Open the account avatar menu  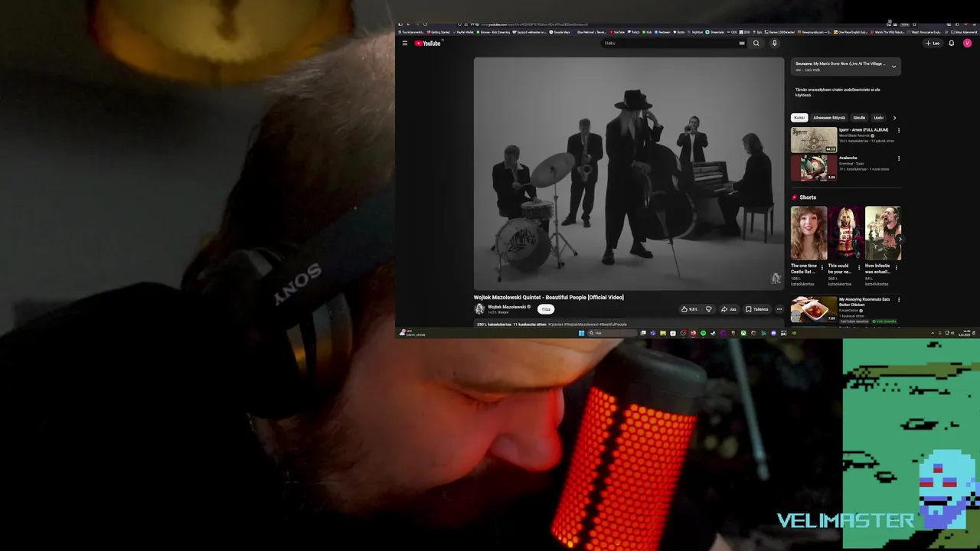click(x=967, y=43)
